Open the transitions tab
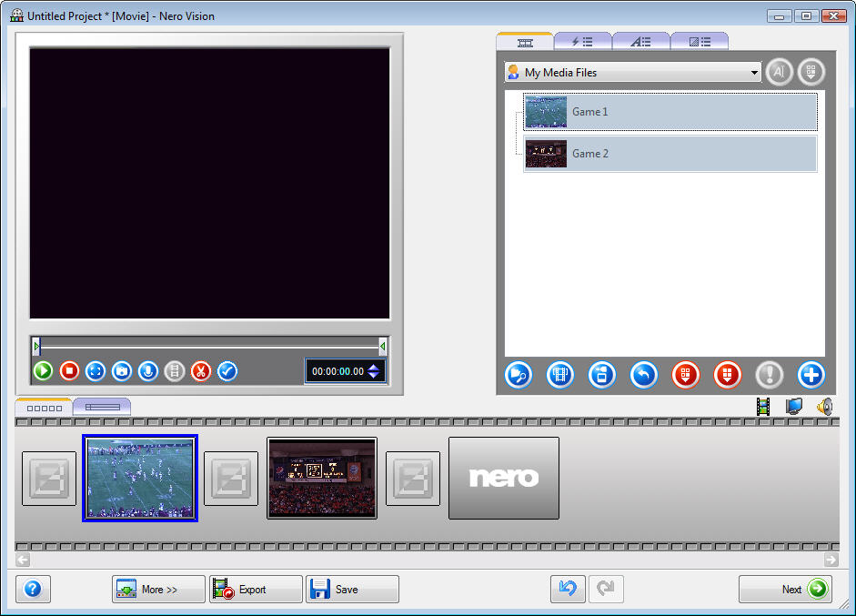The width and height of the screenshot is (856, 616). click(x=700, y=42)
